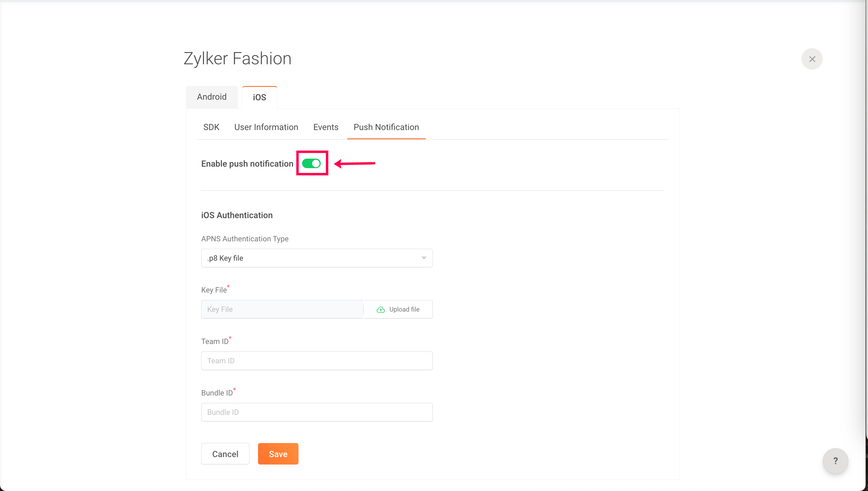Image resolution: width=868 pixels, height=491 pixels.
Task: Open the help question mark button
Action: (x=835, y=461)
